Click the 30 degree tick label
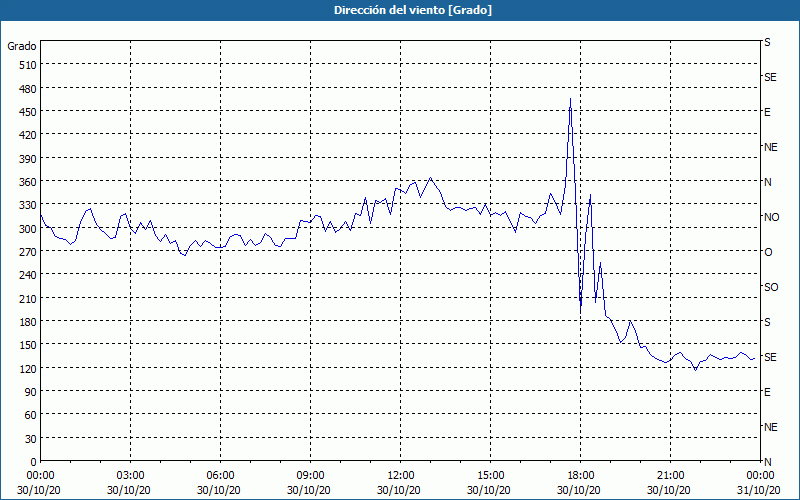The image size is (800, 500). [x=31, y=439]
